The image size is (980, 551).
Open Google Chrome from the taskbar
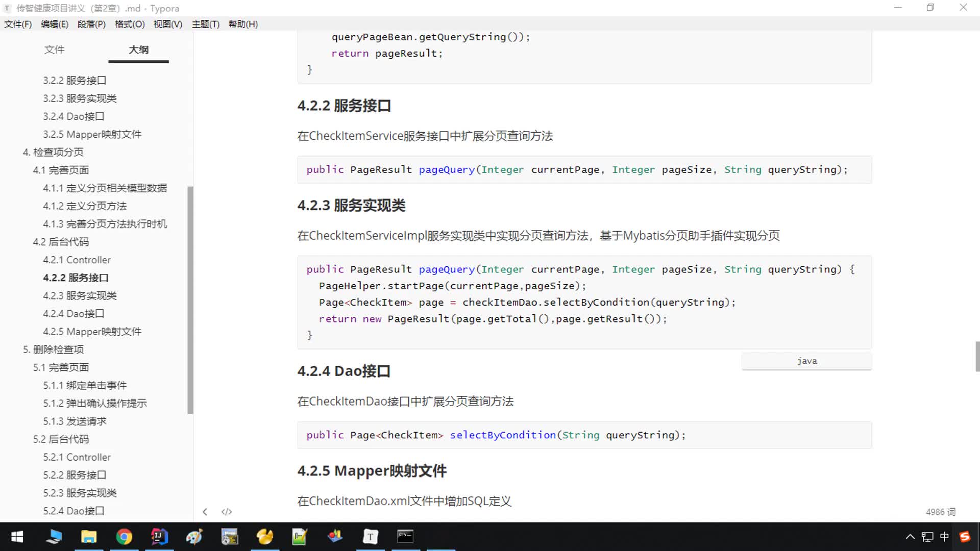(x=124, y=537)
